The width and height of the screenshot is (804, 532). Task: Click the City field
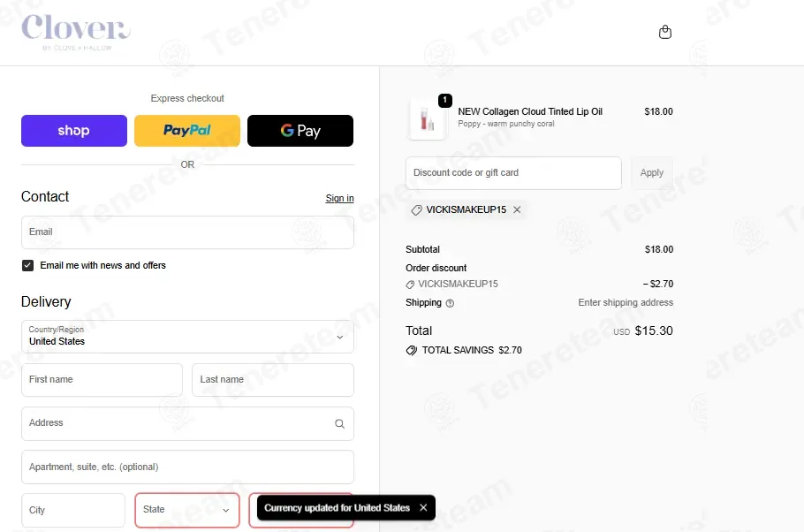[73, 510]
